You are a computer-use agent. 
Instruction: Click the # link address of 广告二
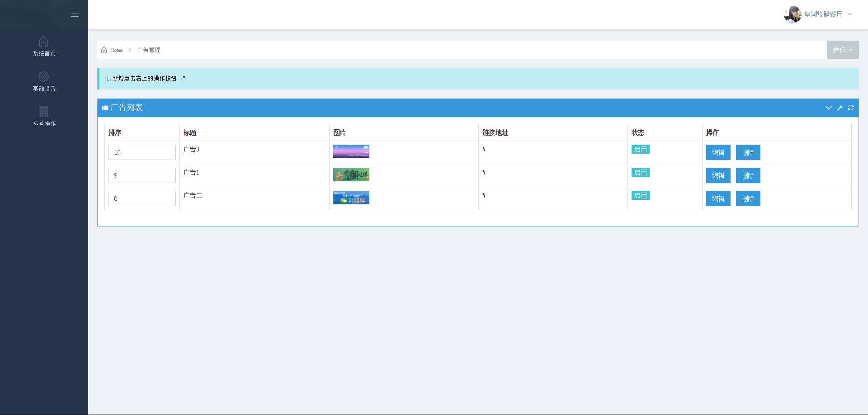484,195
